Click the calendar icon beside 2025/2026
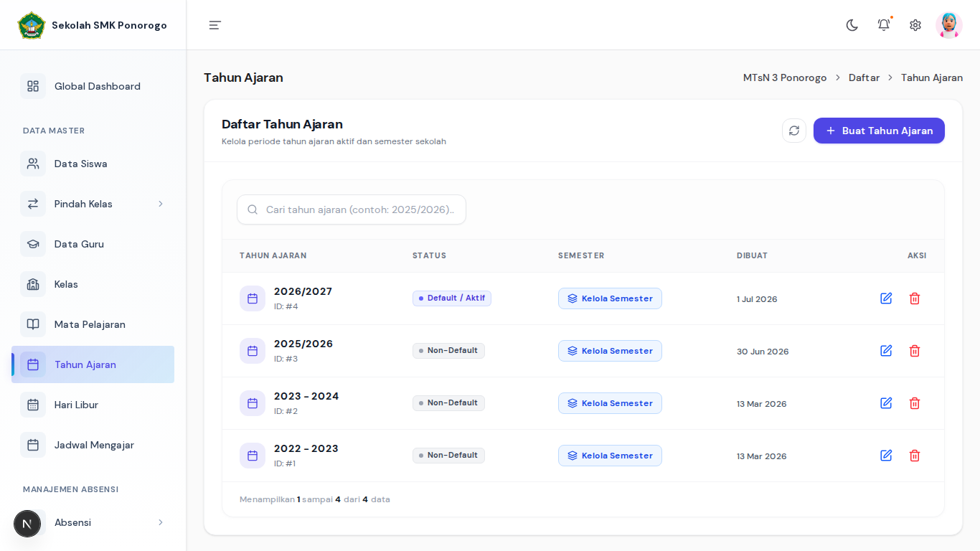Viewport: 980px width, 551px height. [253, 351]
